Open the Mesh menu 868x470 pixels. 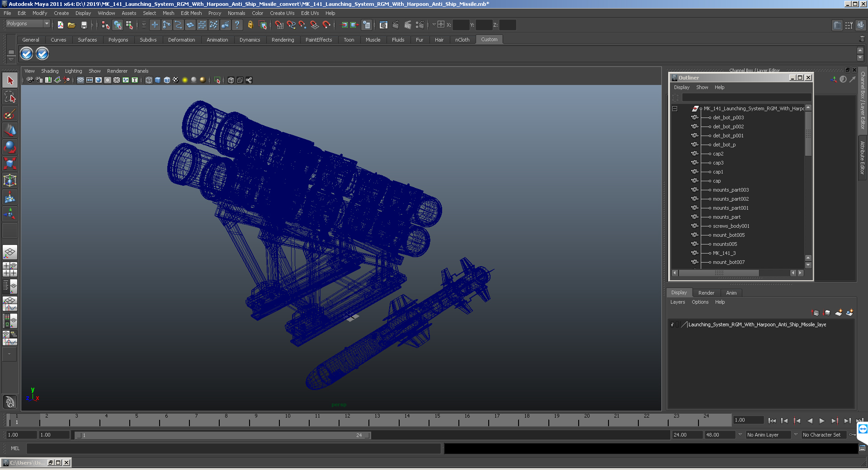click(168, 13)
